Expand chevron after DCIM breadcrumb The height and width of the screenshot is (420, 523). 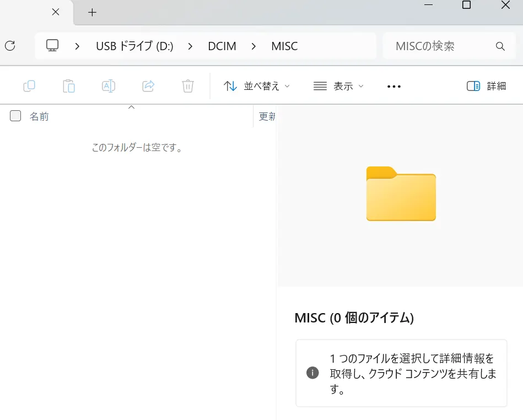(x=254, y=46)
